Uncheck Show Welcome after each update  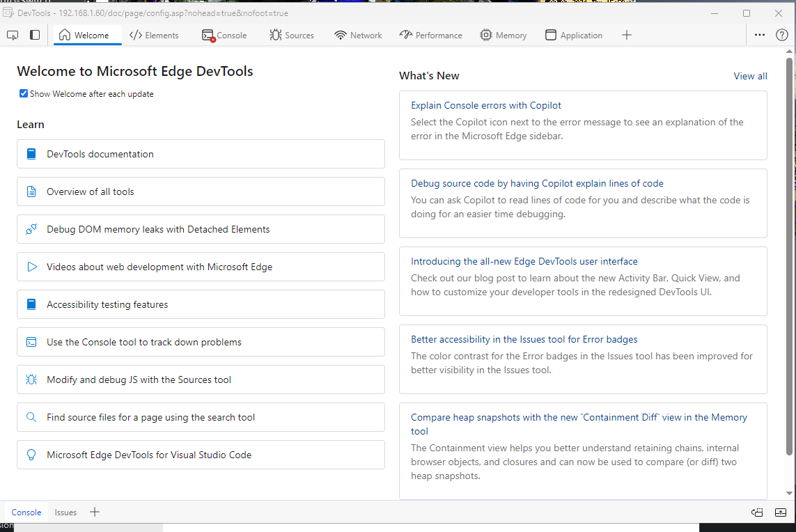coord(24,93)
